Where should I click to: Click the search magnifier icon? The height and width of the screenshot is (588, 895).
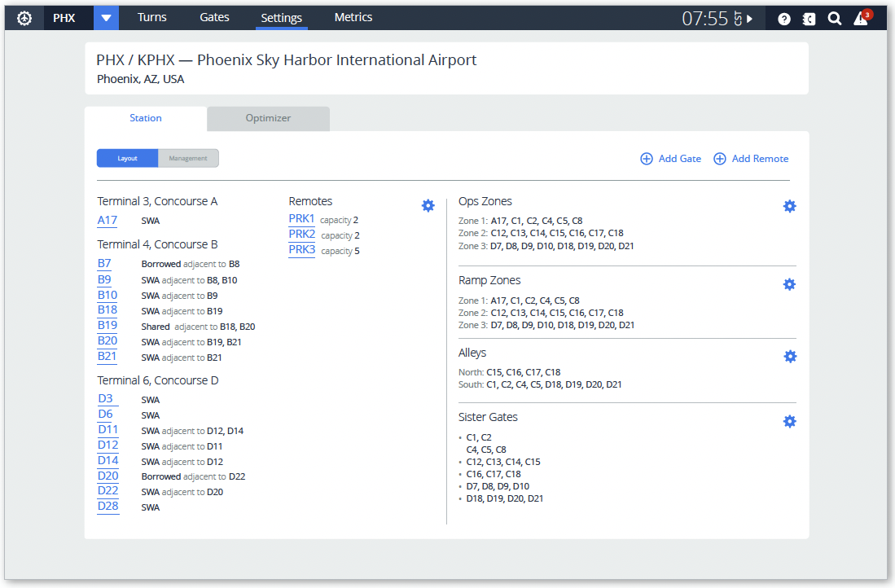(x=835, y=19)
